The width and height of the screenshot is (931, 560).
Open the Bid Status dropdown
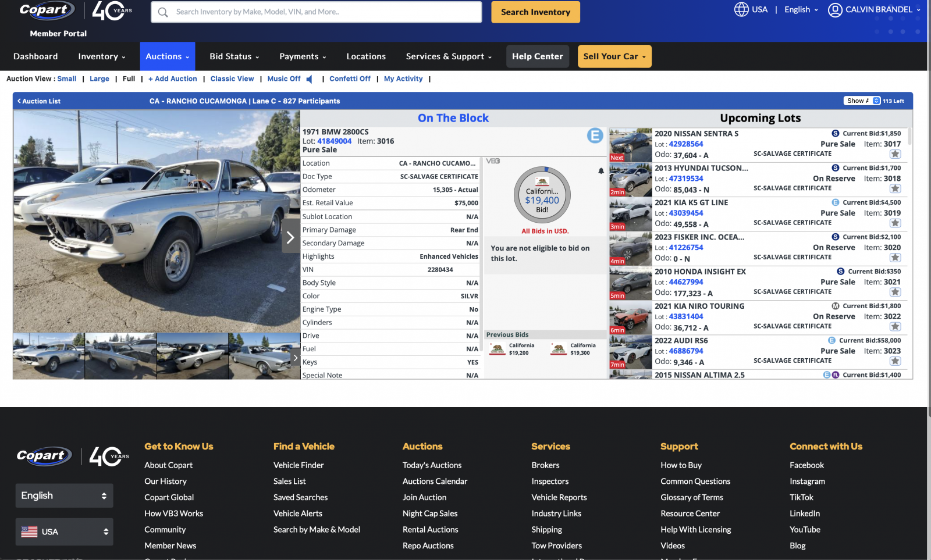tap(234, 56)
